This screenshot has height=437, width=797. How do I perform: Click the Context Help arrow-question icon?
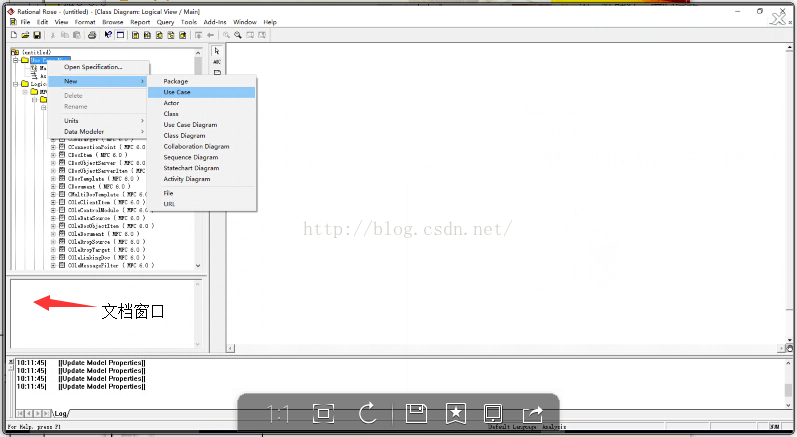coord(108,35)
